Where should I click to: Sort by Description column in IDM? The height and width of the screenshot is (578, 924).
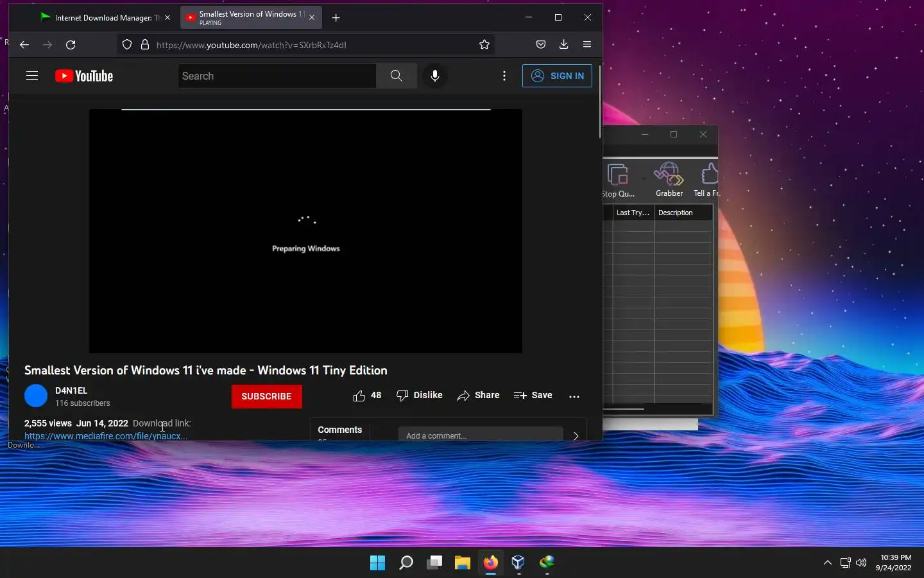point(683,213)
